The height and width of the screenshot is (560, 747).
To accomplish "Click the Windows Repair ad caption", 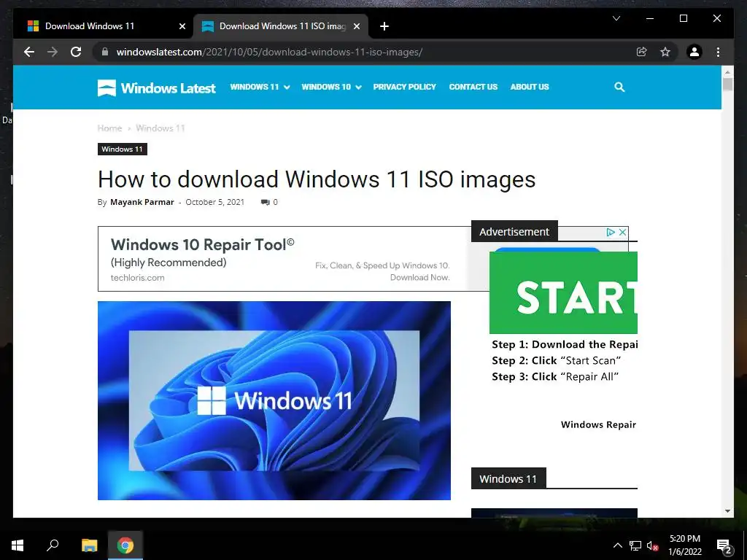I will [x=598, y=424].
